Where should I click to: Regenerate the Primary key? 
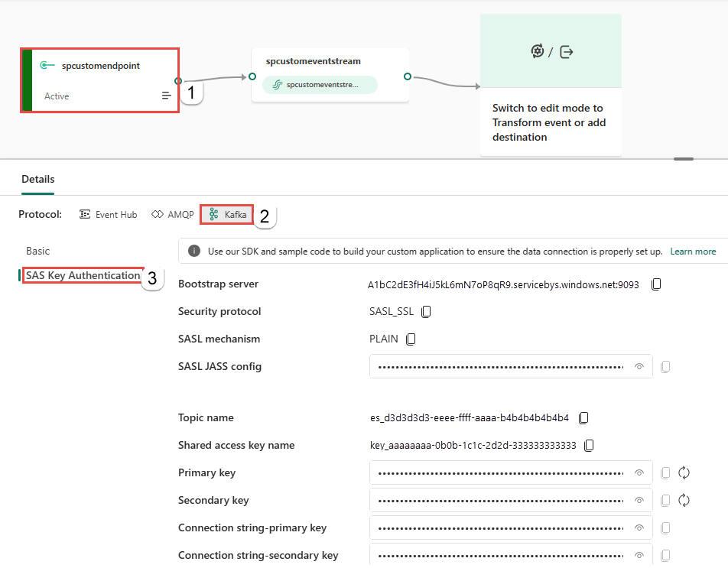[x=684, y=473]
